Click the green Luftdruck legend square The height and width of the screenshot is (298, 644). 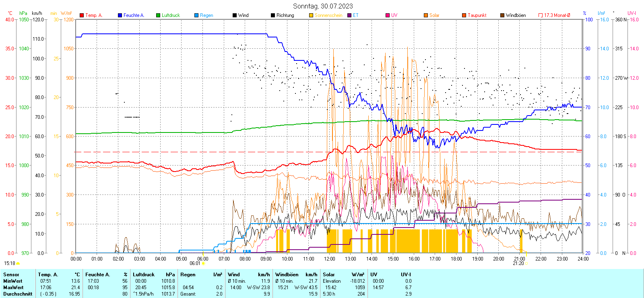[x=158, y=15]
